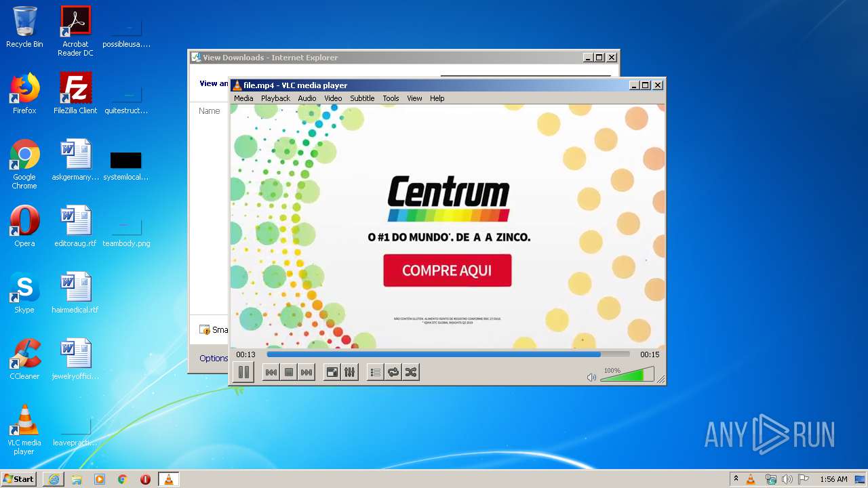Select askgermany document on desktop
Screen dimensions: 868x488
click(75, 160)
